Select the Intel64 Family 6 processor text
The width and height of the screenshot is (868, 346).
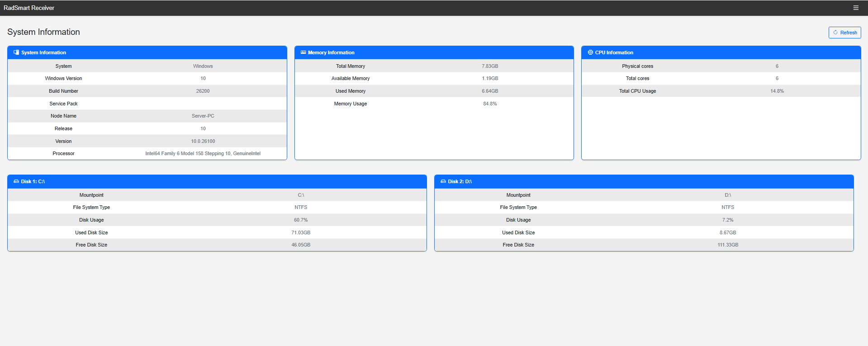tap(203, 153)
